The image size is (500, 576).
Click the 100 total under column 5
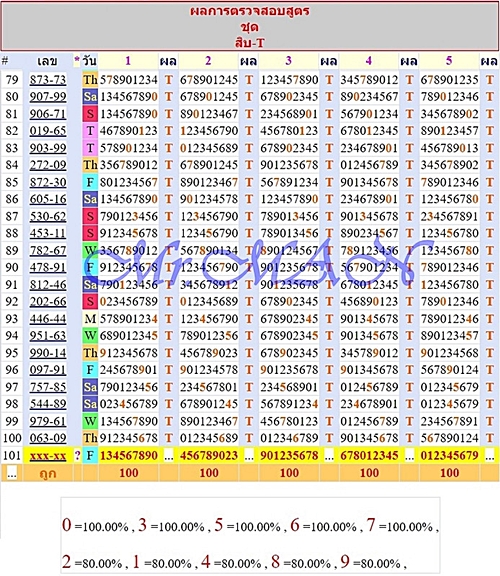[450, 473]
